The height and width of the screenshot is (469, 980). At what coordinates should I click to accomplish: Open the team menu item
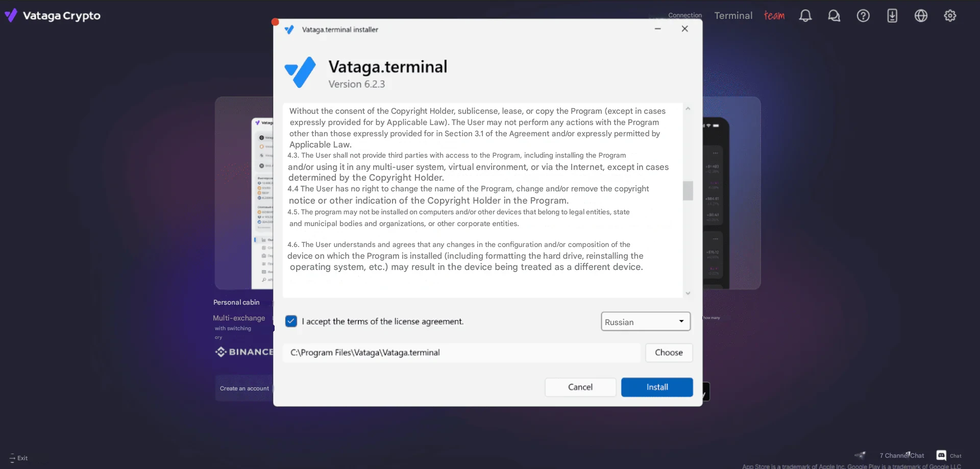(x=774, y=16)
